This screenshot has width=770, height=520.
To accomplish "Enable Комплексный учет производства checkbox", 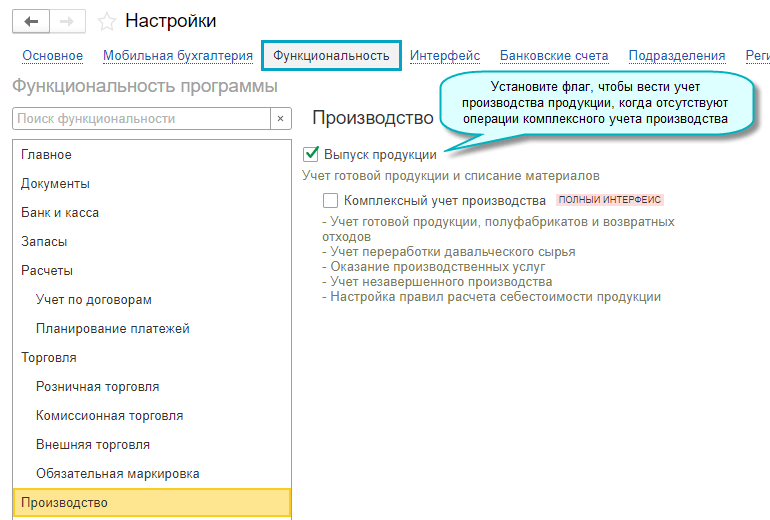I will tap(330, 200).
